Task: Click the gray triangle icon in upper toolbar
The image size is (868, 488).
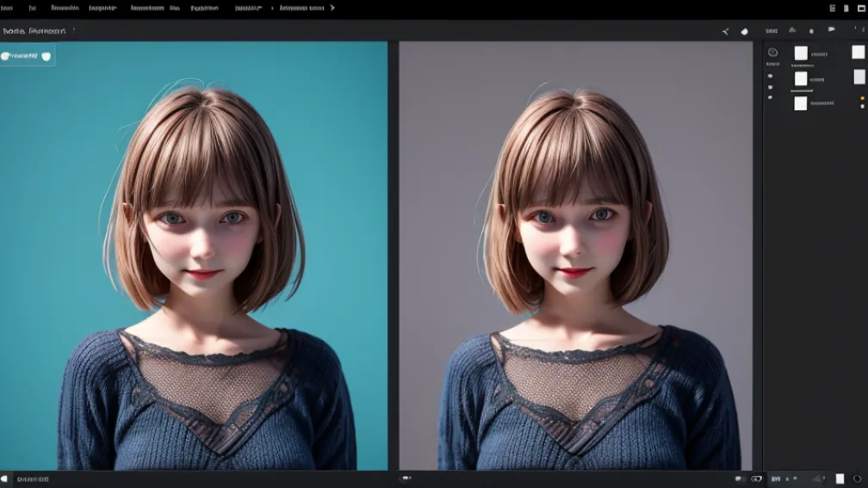Action: pos(792,30)
